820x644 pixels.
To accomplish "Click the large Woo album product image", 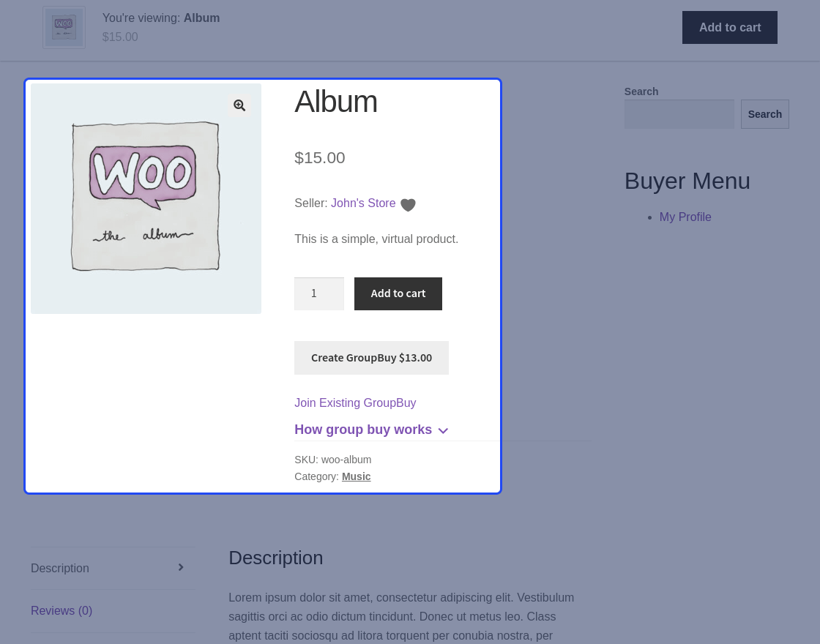I will [x=146, y=198].
